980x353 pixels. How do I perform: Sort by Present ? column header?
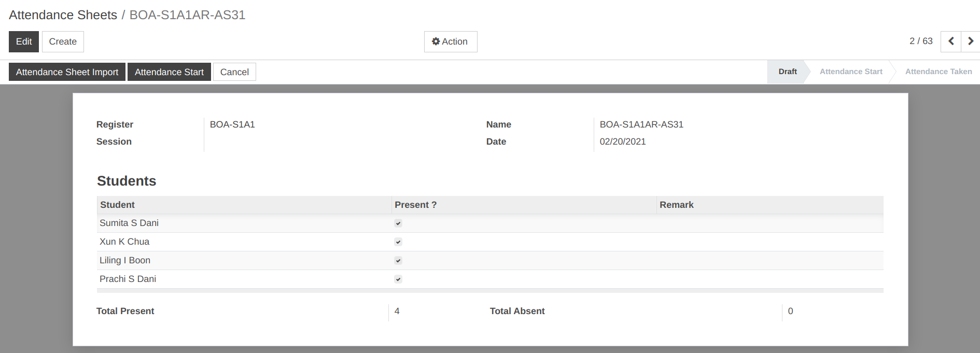click(524, 205)
